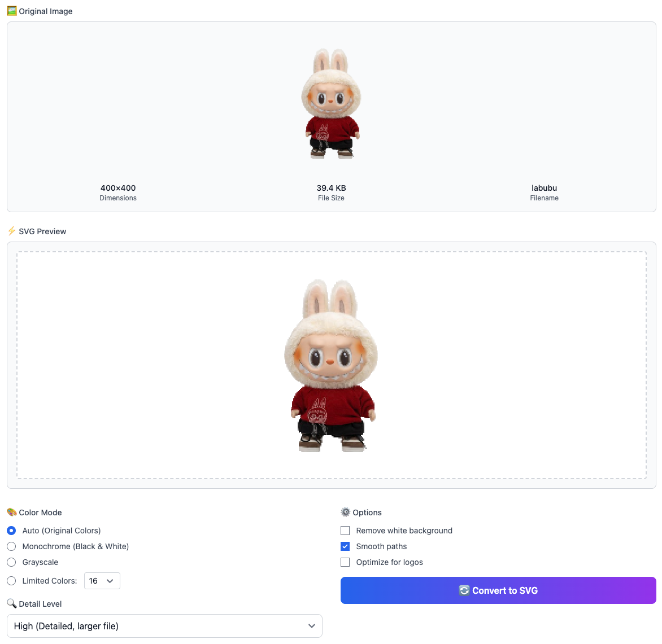Click the Color Mode palette icon
Screen dimensions: 662x644
pyautogui.click(x=11, y=512)
